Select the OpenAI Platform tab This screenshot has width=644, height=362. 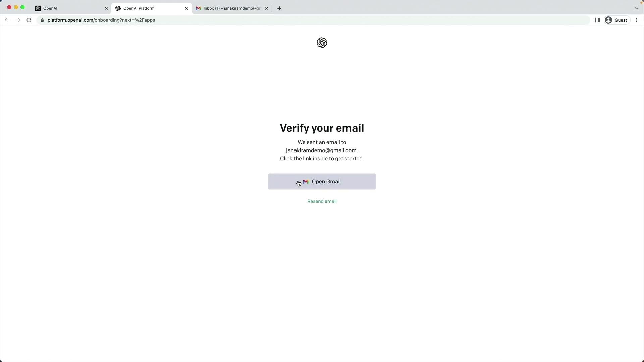(x=152, y=8)
